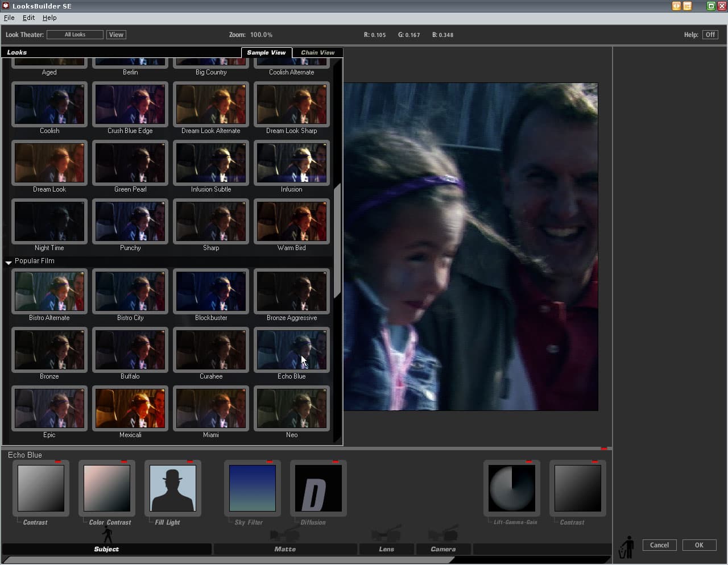728x565 pixels.
Task: Toggle the red switch on Color Contrast tool
Action: [124, 462]
